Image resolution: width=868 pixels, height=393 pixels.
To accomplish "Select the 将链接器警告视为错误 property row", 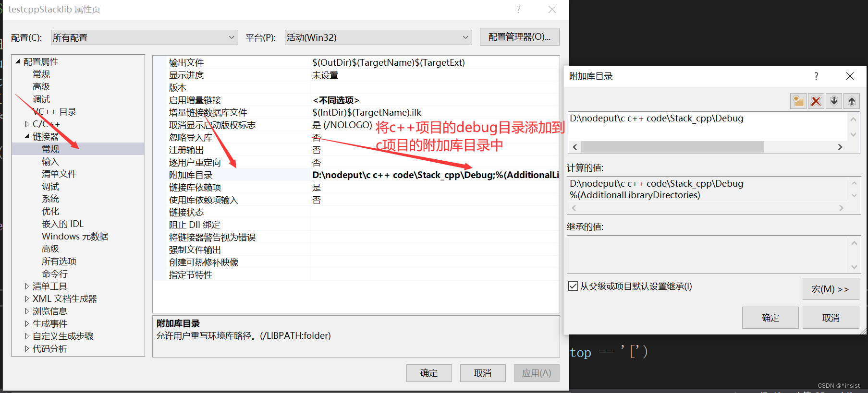I will [x=356, y=237].
